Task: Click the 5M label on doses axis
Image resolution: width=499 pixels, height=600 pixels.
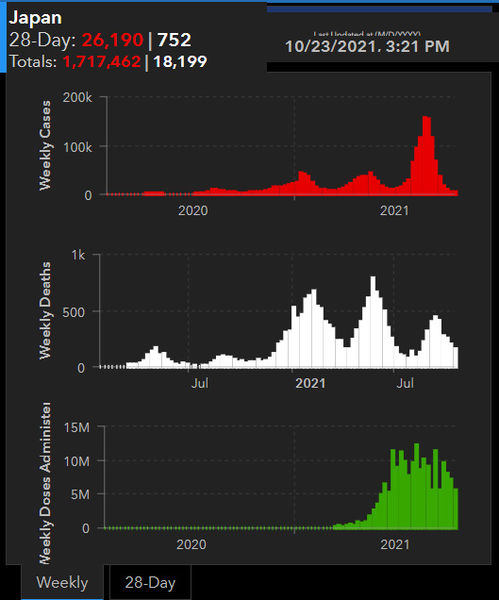Action: [x=80, y=495]
